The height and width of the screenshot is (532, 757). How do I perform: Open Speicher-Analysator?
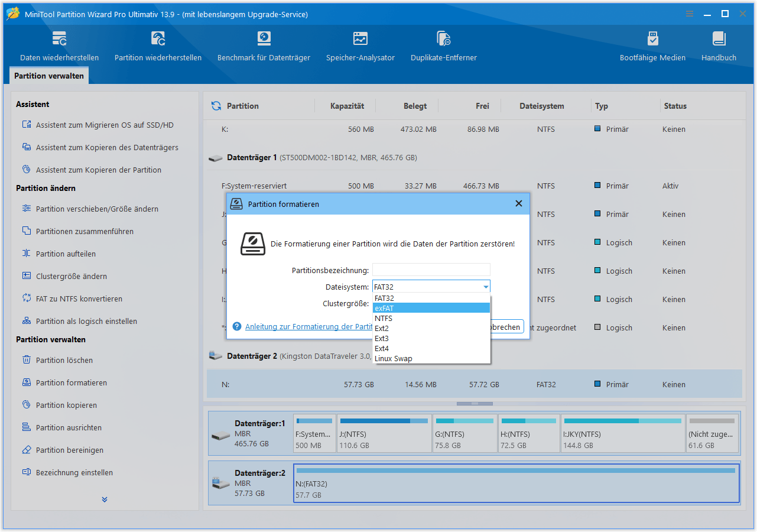[360, 46]
